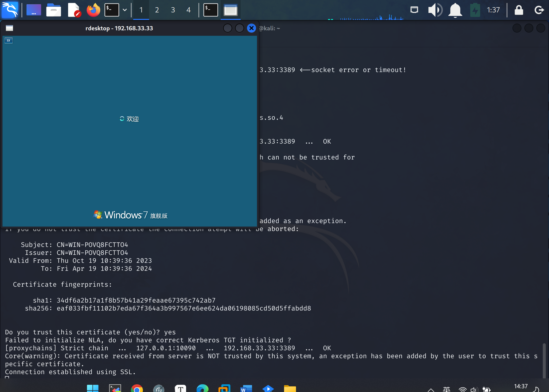Click the battery power manager icon
Viewport: 549px width, 392px height.
click(x=475, y=10)
